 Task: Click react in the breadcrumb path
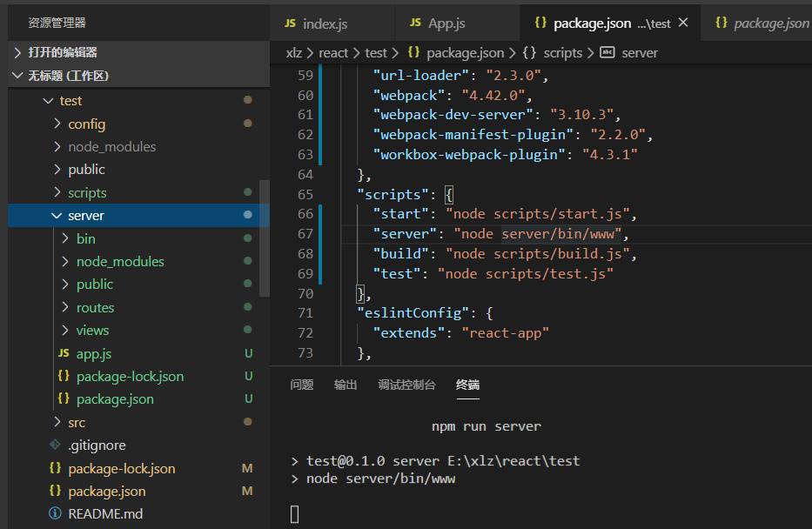pos(333,53)
